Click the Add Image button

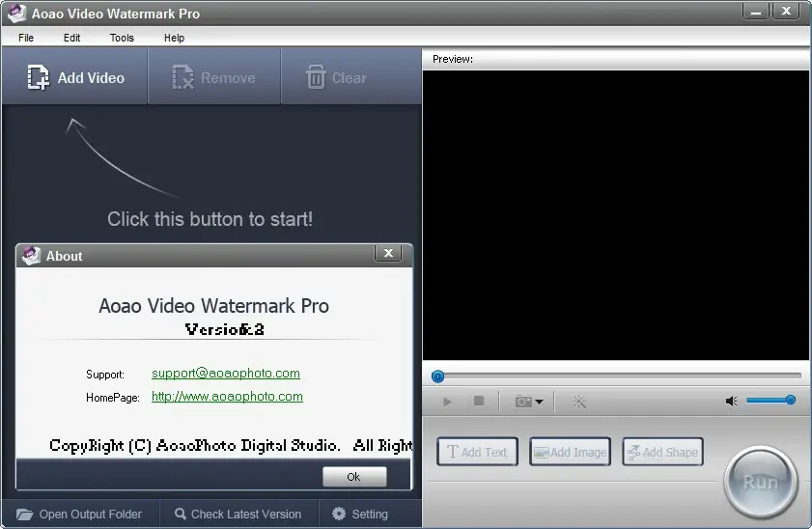(x=570, y=452)
